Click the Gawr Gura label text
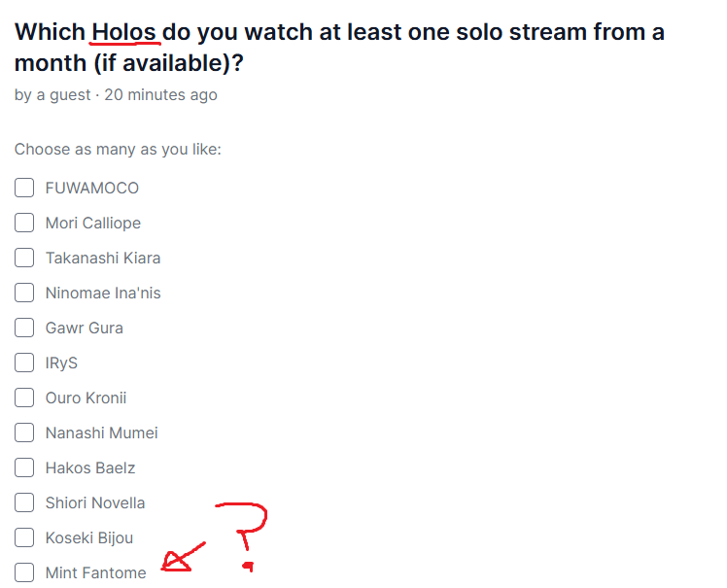Viewport: 727px width, 588px height. pos(84,328)
